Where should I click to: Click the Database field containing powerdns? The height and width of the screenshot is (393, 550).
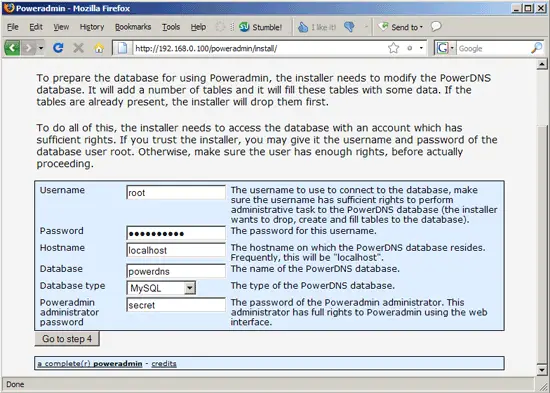point(176,271)
